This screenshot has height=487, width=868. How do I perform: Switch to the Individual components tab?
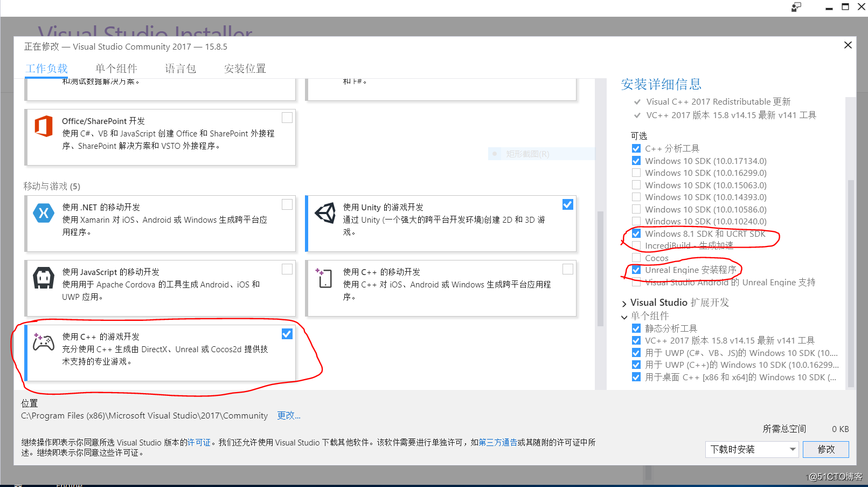point(116,68)
